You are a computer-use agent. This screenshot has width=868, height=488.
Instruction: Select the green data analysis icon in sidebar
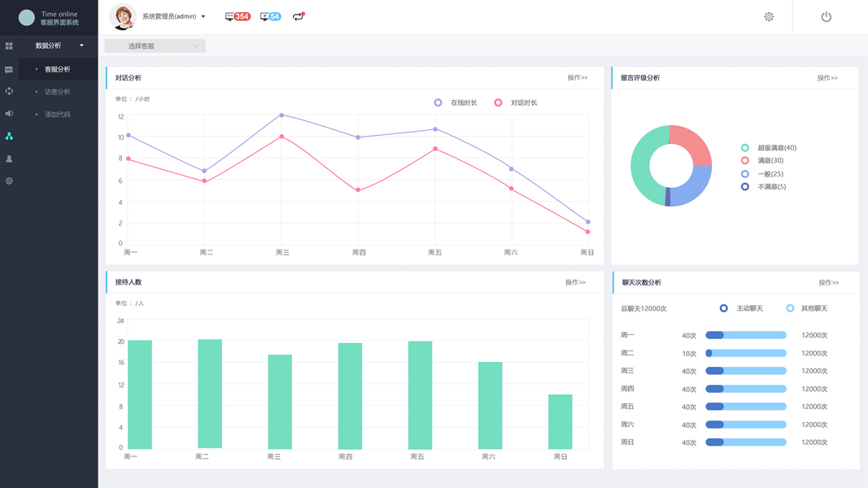[x=9, y=136]
